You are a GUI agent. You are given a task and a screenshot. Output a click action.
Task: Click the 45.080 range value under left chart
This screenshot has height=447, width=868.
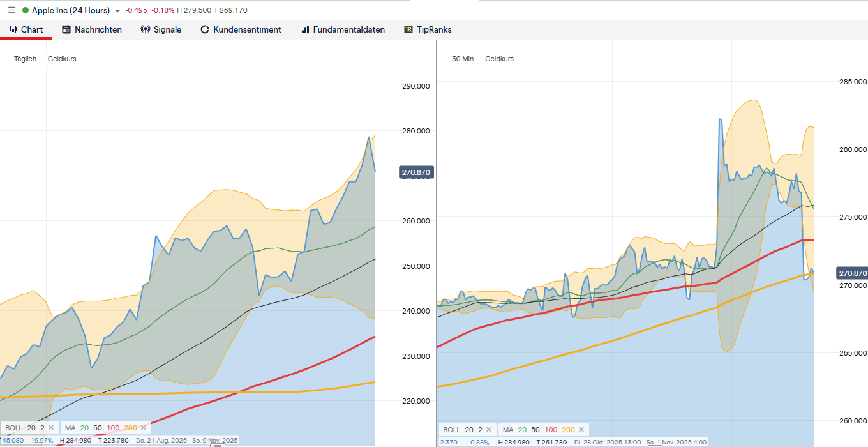tap(13, 440)
